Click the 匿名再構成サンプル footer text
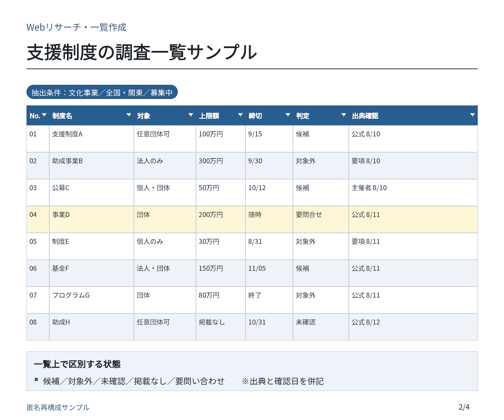 [x=58, y=407]
